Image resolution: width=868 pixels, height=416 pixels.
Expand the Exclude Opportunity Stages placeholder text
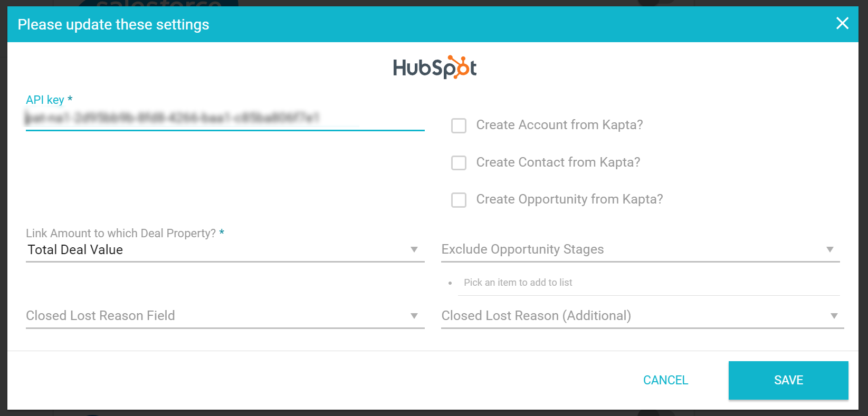522,249
